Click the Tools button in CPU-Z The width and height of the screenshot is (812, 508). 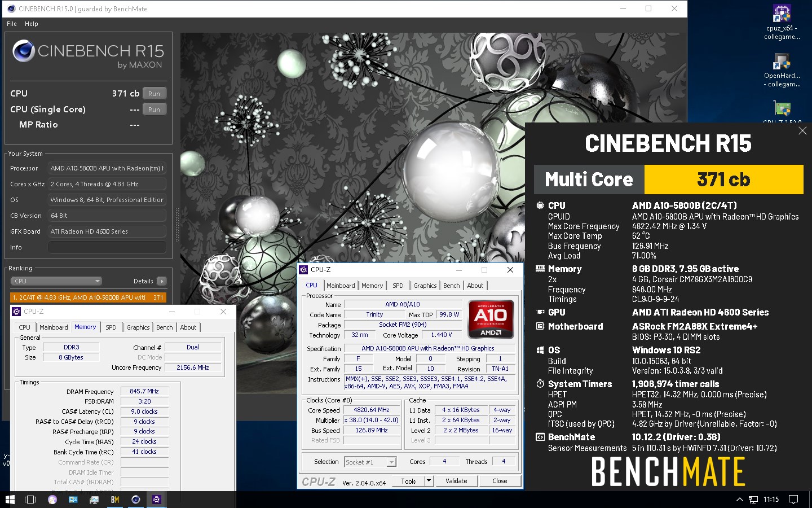point(409,481)
